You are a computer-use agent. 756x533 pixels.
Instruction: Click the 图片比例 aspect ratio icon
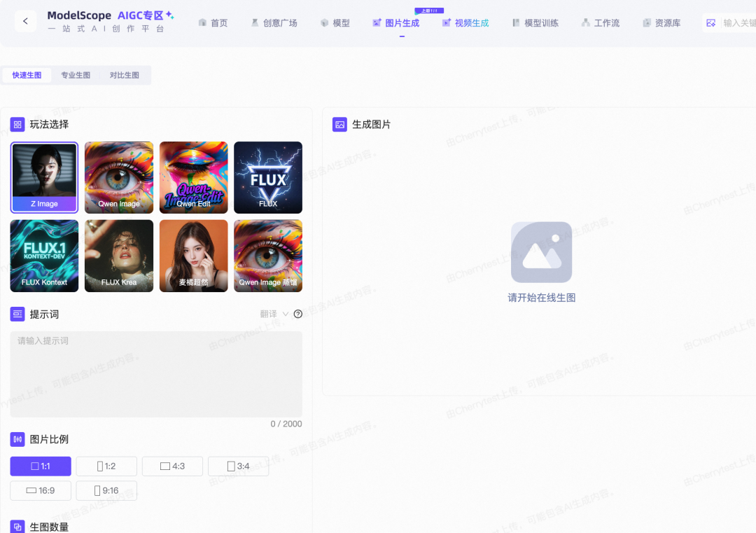tap(17, 439)
